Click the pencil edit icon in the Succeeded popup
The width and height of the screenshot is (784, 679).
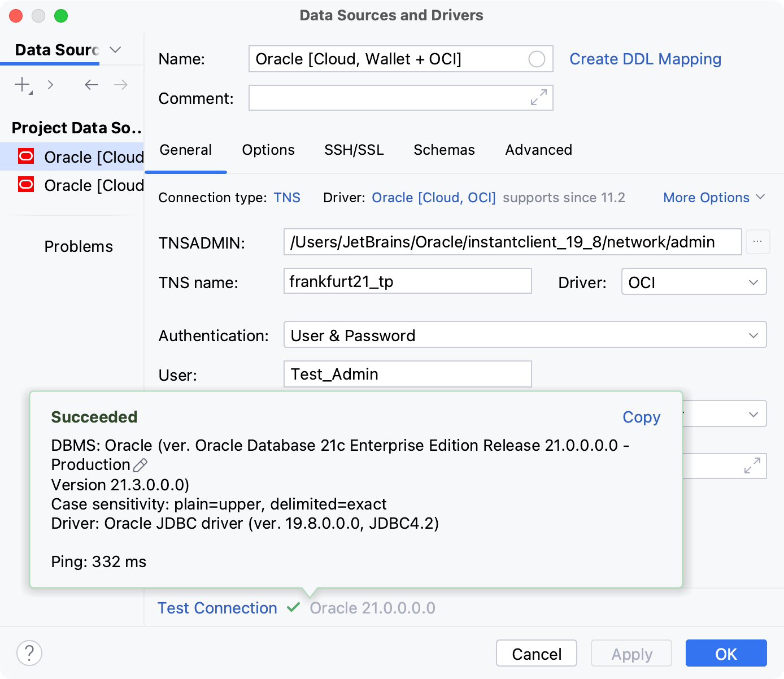[x=140, y=464]
